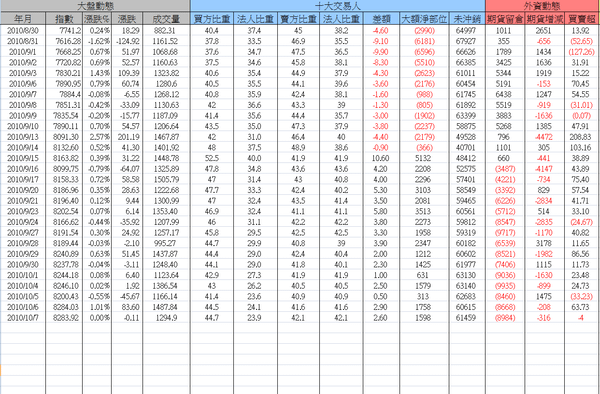The image size is (600, 394).
Task: Select index value 7616.28
Action: click(68, 41)
